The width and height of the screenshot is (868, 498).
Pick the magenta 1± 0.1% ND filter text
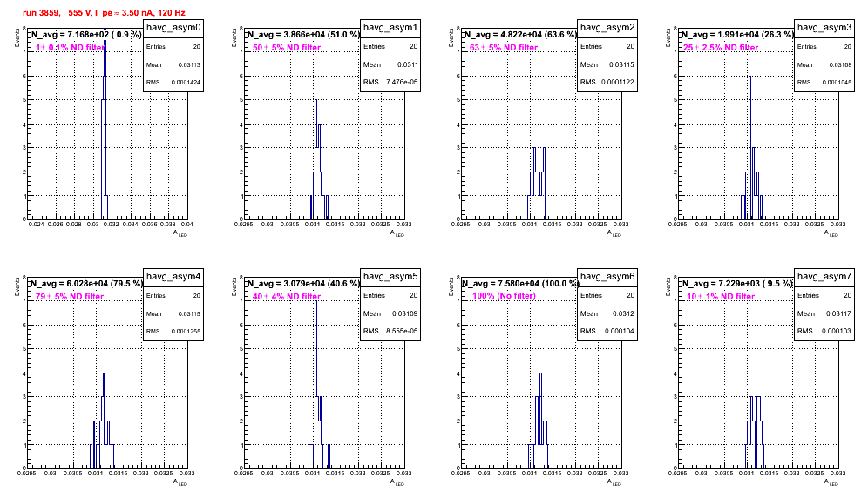(71, 48)
